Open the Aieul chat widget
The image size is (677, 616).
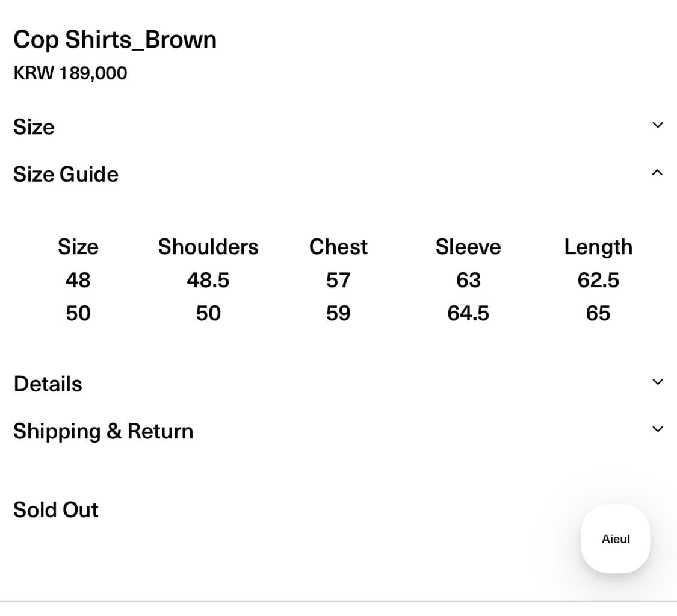point(615,539)
